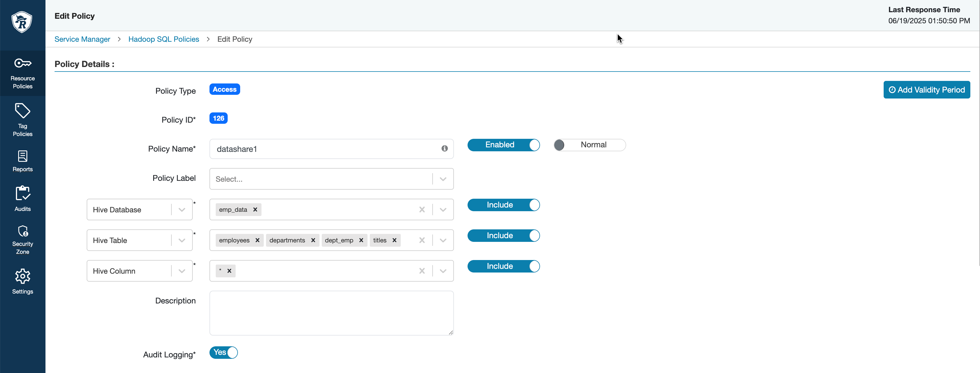Clear all Hive Table values
The image size is (980, 373).
tap(422, 240)
